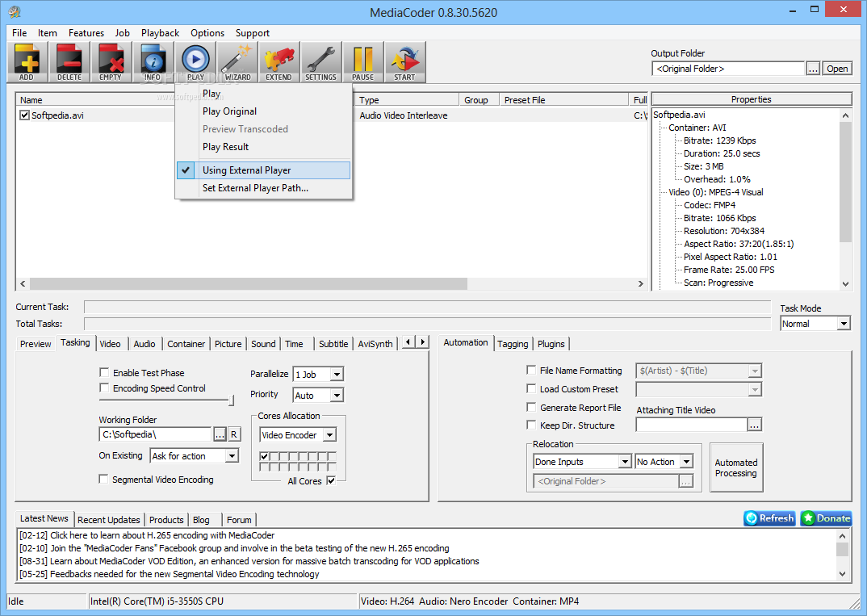Image resolution: width=867 pixels, height=616 pixels.
Task: Toggle Keep Dir. Structure checkbox
Action: pyautogui.click(x=531, y=425)
